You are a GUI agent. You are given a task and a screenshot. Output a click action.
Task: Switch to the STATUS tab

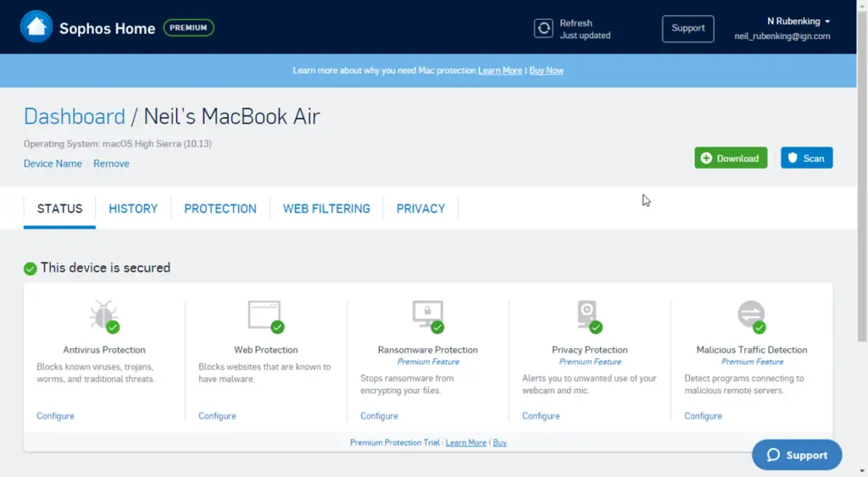pos(60,208)
